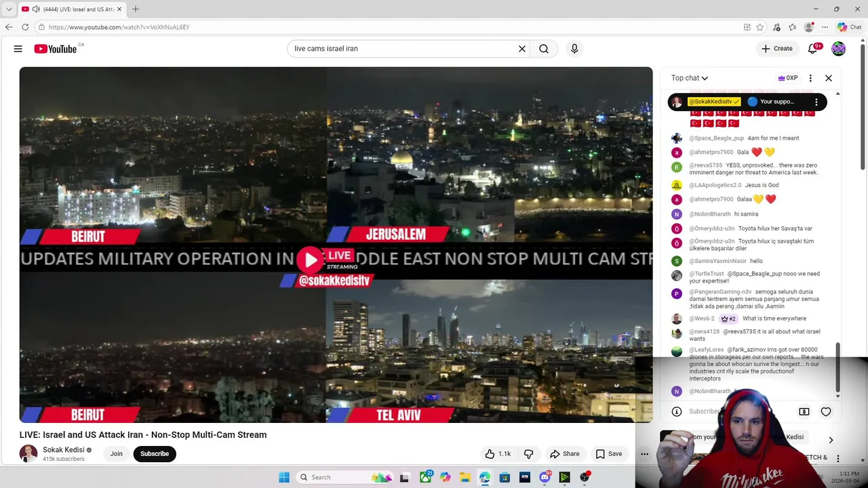Open Microsoft Store from taskbar
868x488 pixels.
(505, 477)
